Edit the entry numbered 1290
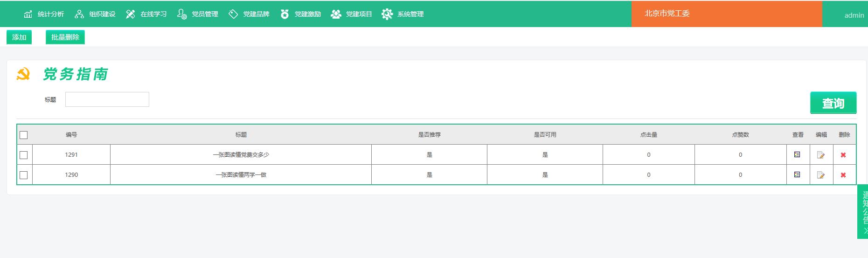This screenshot has width=868, height=258. click(x=820, y=175)
